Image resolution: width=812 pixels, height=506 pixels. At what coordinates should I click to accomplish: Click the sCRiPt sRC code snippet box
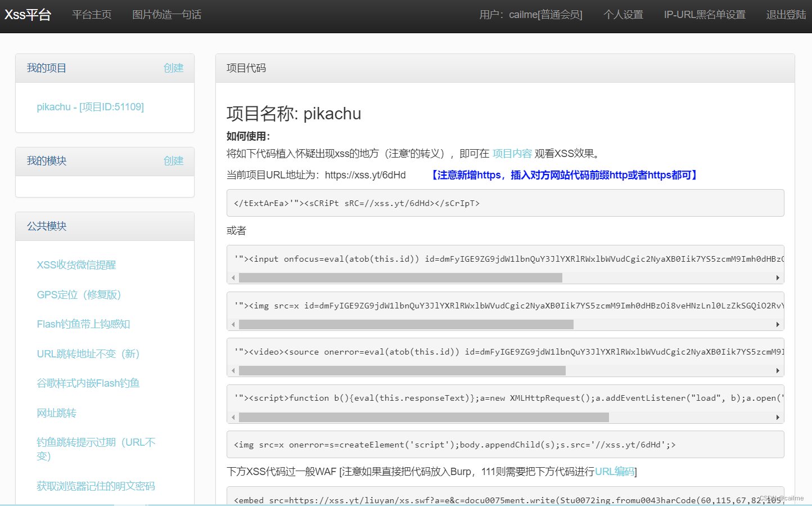[x=505, y=203]
